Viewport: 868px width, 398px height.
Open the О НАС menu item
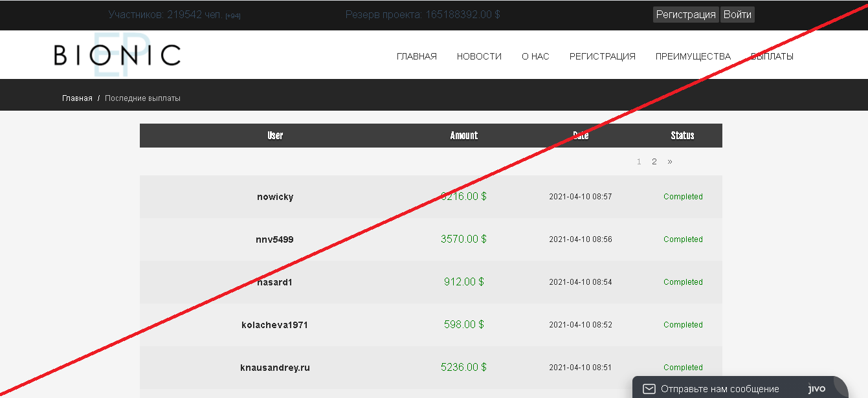point(535,56)
